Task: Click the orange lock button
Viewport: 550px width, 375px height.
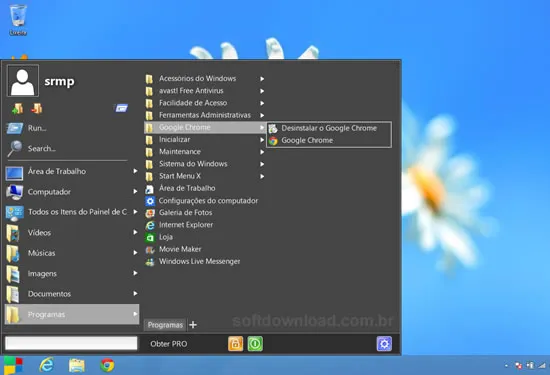Action: (x=235, y=344)
